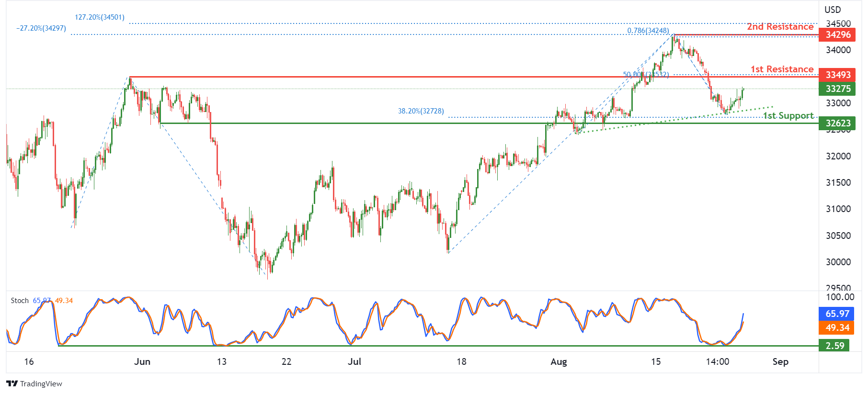Click the -27.20%(34297) Fibonacci label
This screenshot has height=394, width=868.
pyautogui.click(x=41, y=28)
